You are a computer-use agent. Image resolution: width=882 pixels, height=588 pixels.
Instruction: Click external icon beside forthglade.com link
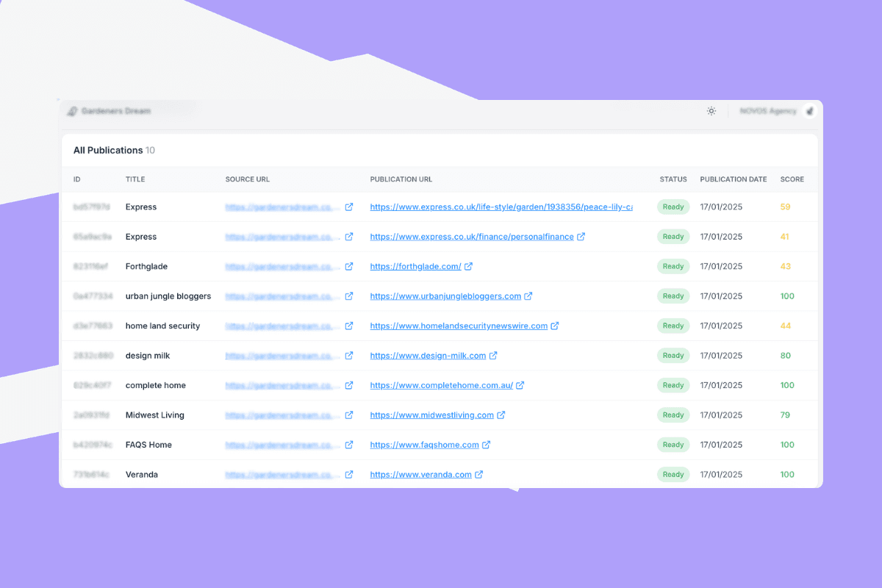(x=469, y=266)
